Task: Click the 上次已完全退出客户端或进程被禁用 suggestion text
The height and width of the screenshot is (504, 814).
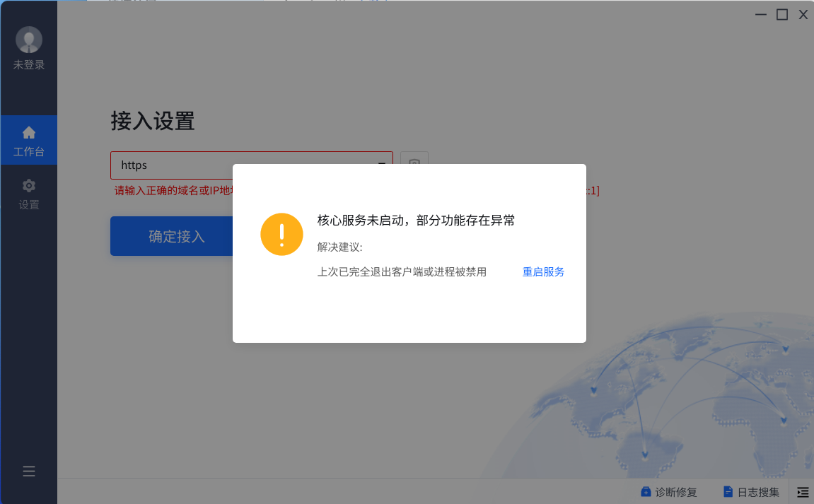Action: [402, 272]
